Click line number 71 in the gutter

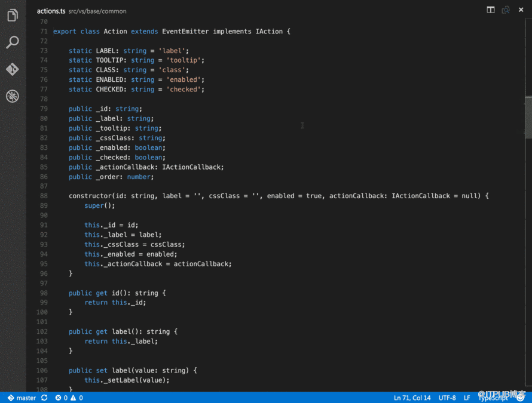pyautogui.click(x=44, y=32)
